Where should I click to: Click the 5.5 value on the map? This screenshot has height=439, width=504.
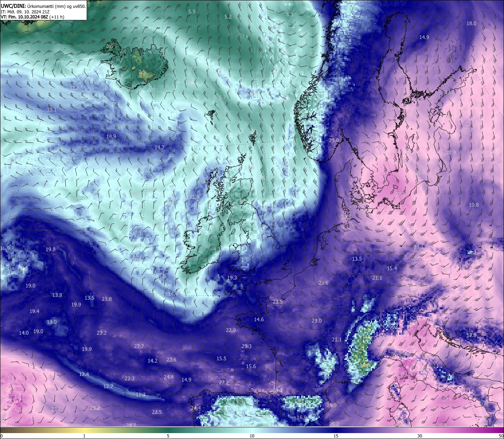click(x=192, y=12)
